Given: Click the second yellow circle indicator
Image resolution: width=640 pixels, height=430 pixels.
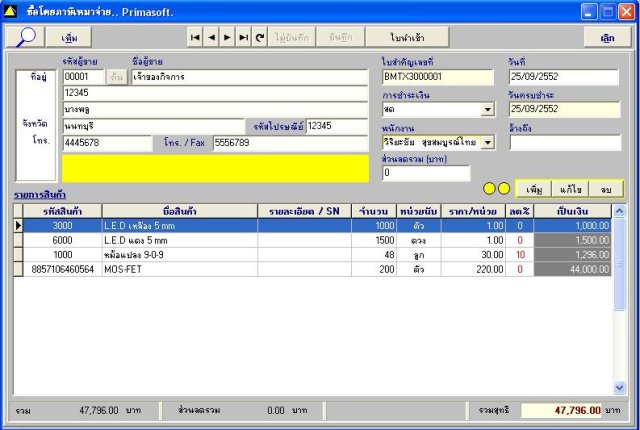Looking at the screenshot, I should point(505,188).
